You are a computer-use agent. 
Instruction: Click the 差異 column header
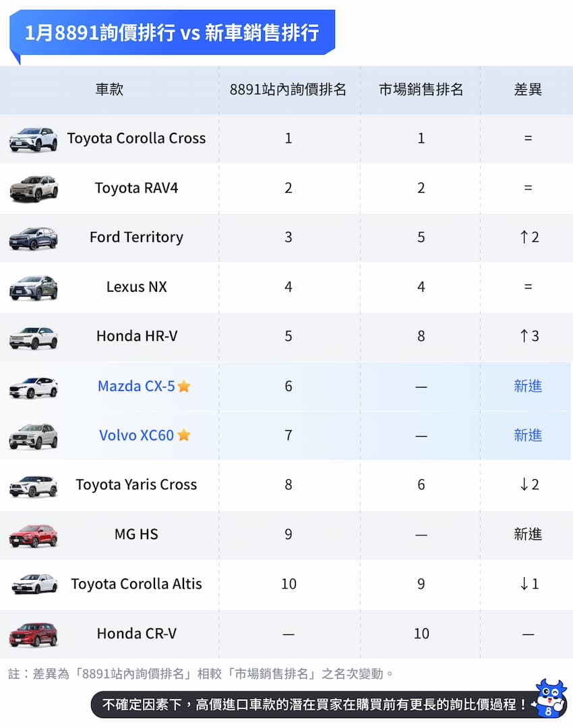528,90
